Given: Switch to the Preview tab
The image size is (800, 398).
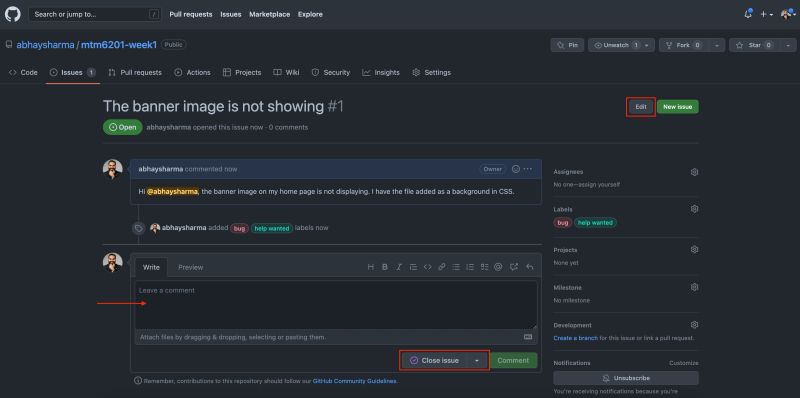Looking at the screenshot, I should [191, 267].
